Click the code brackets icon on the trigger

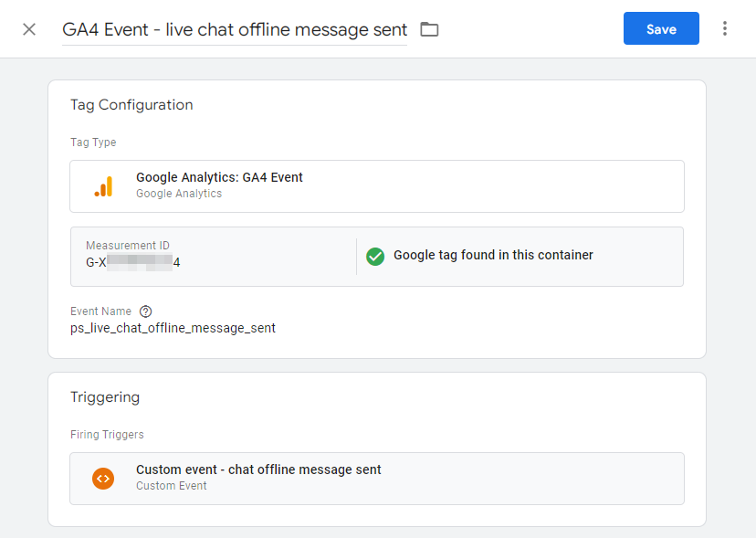point(103,478)
